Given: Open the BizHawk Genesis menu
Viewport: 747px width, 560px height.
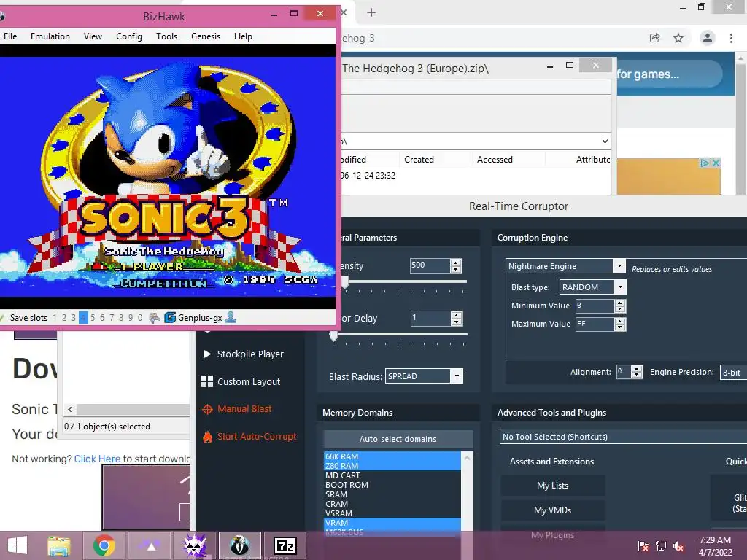Looking at the screenshot, I should (206, 36).
